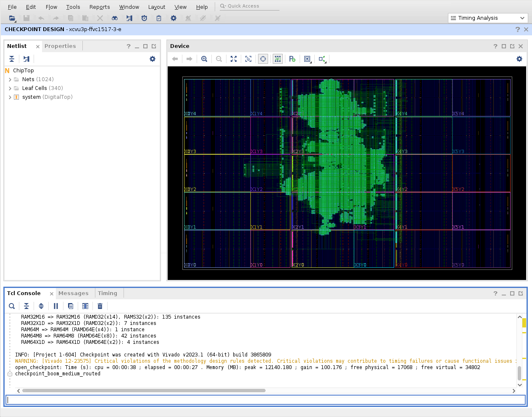Toggle column selection mode in Tcl Console
Viewport: 532px width, 417px height.
(x=85, y=306)
